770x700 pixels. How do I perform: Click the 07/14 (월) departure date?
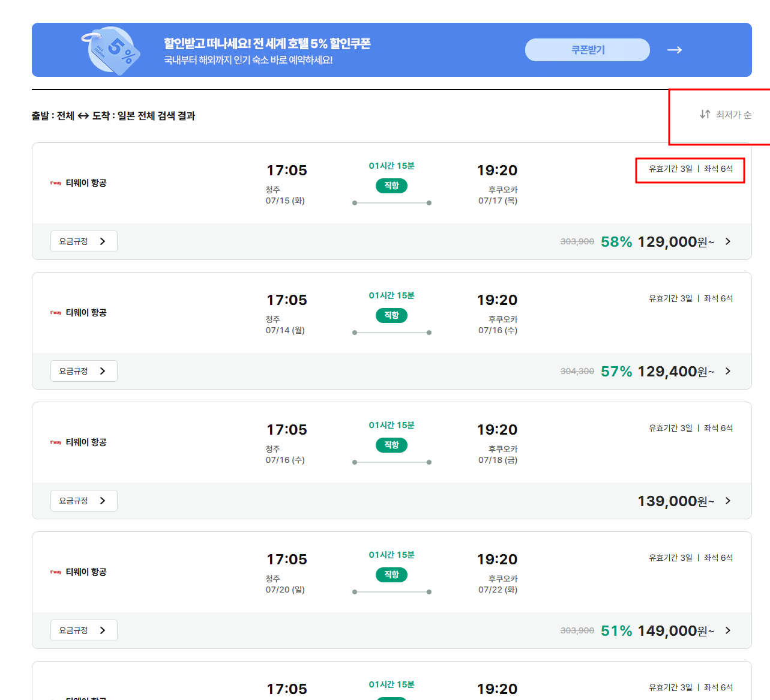(x=285, y=330)
